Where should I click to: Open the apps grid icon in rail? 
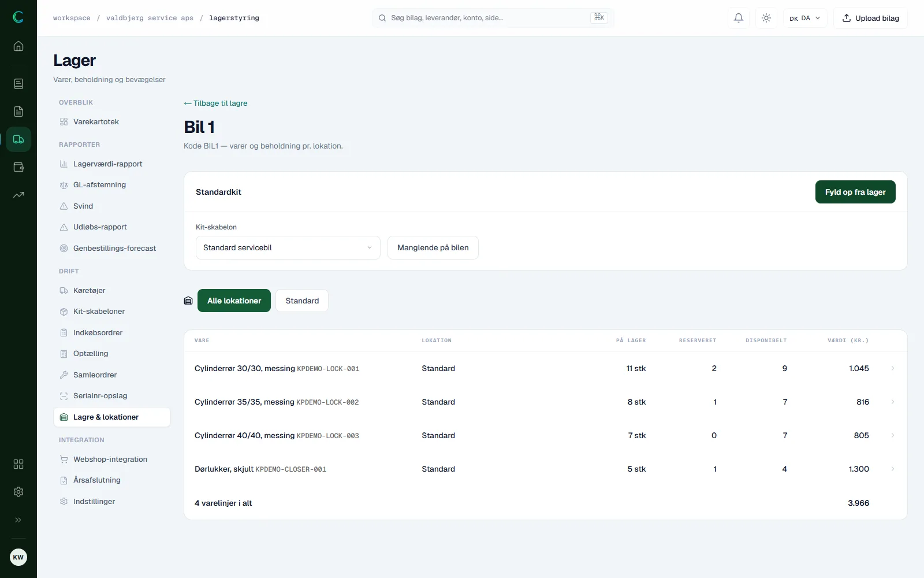tap(18, 464)
